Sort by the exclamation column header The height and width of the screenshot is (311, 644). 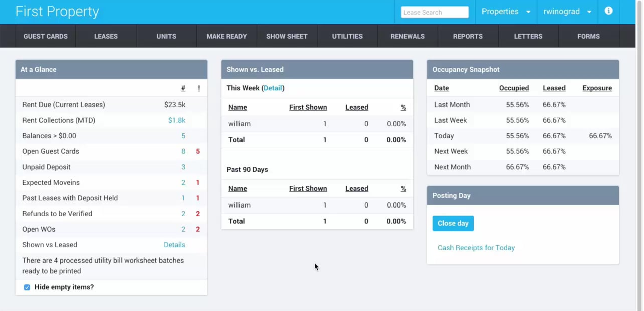[199, 88]
